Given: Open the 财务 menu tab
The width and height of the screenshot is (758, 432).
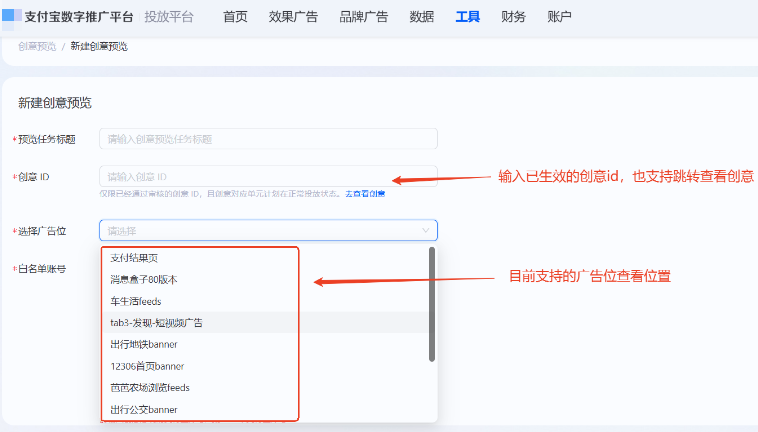Looking at the screenshot, I should click(x=513, y=17).
